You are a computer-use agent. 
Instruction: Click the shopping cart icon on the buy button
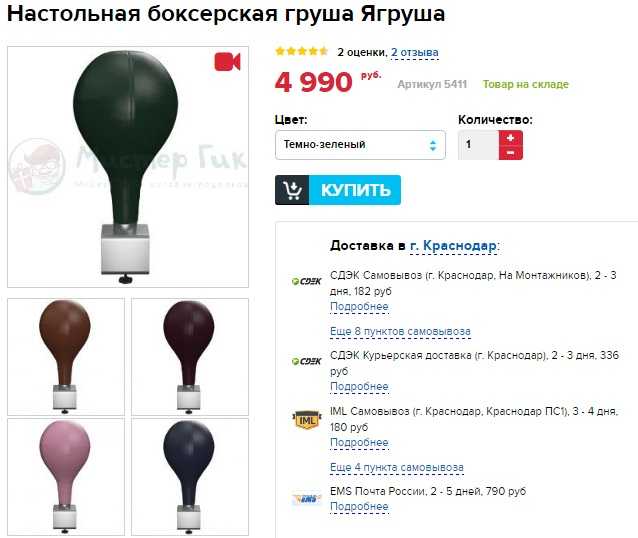click(x=292, y=190)
